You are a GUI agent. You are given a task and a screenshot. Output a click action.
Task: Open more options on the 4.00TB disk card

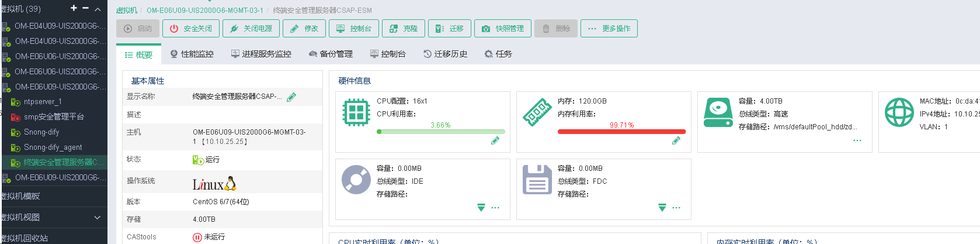[857, 140]
